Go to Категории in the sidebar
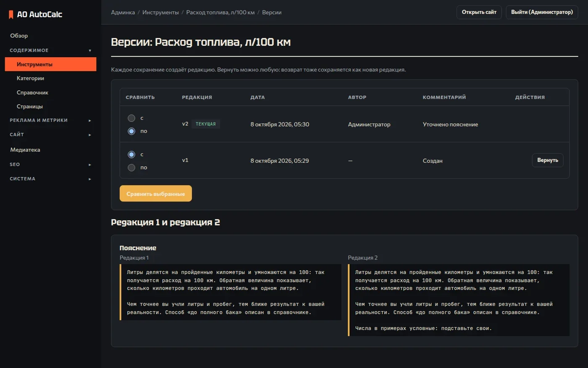This screenshot has height=368, width=588. (x=50, y=78)
